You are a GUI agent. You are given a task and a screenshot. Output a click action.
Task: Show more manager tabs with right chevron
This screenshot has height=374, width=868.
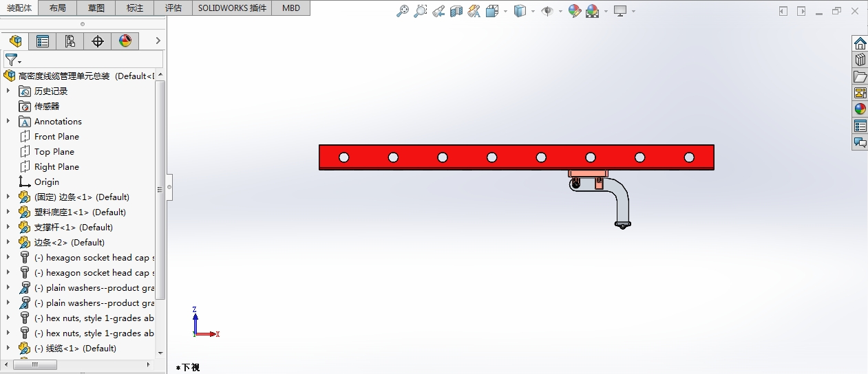(158, 41)
